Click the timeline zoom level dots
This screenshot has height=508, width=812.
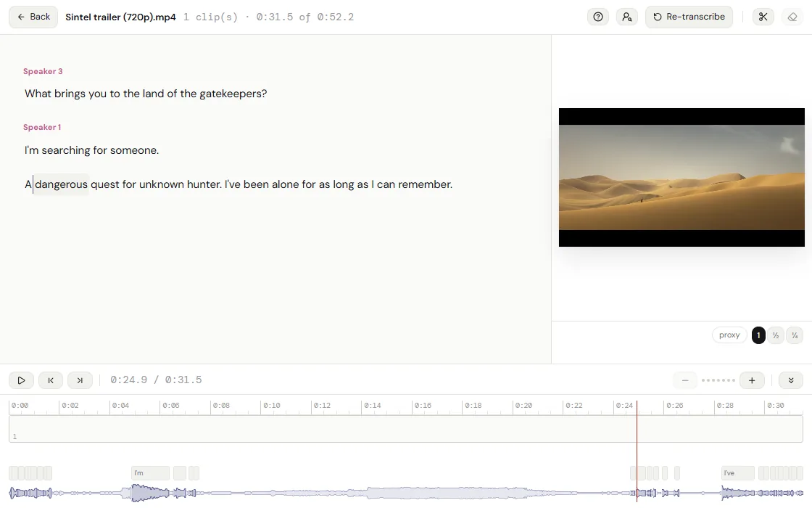coord(718,380)
